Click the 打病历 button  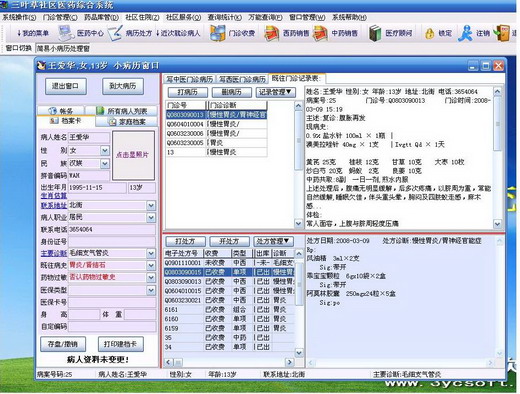[188, 92]
